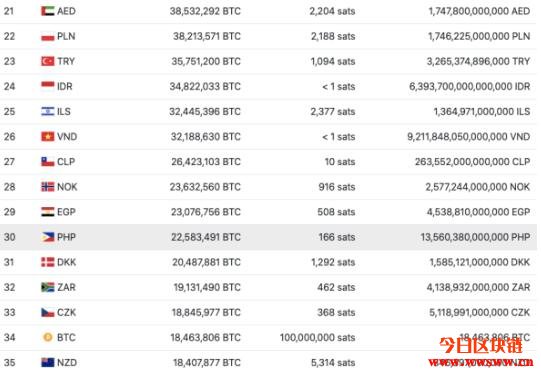Viewport: 541px width, 374px height.
Task: Click the Israel flag icon beside ILS
Action: 48,111
